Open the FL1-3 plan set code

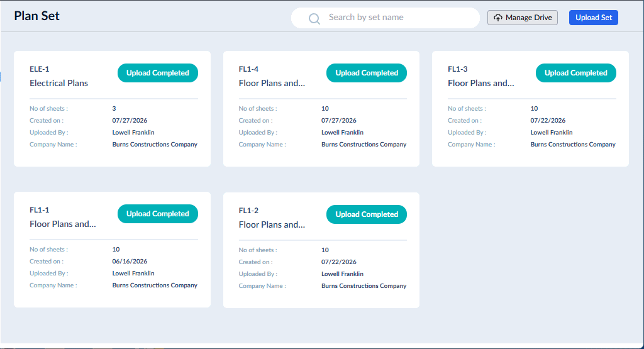(x=458, y=69)
